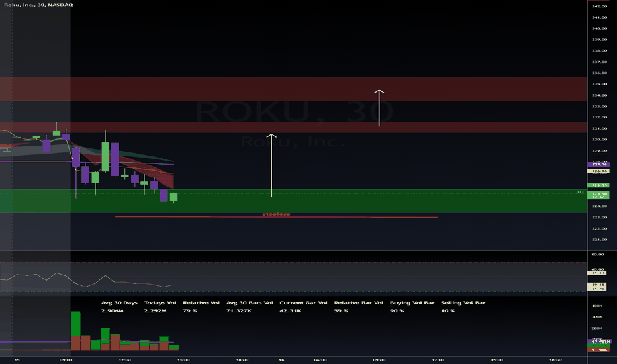Click the 324.00 price axis label

pos(599,206)
